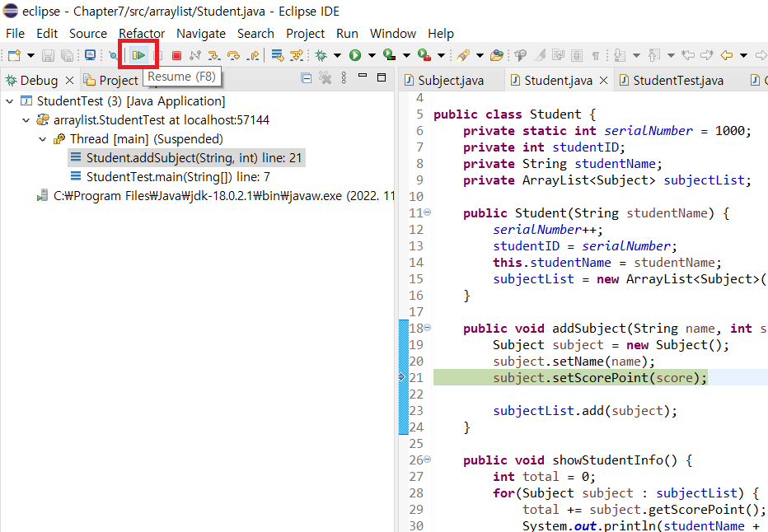Open the Next Annotation dropdown arrow

tap(636, 56)
